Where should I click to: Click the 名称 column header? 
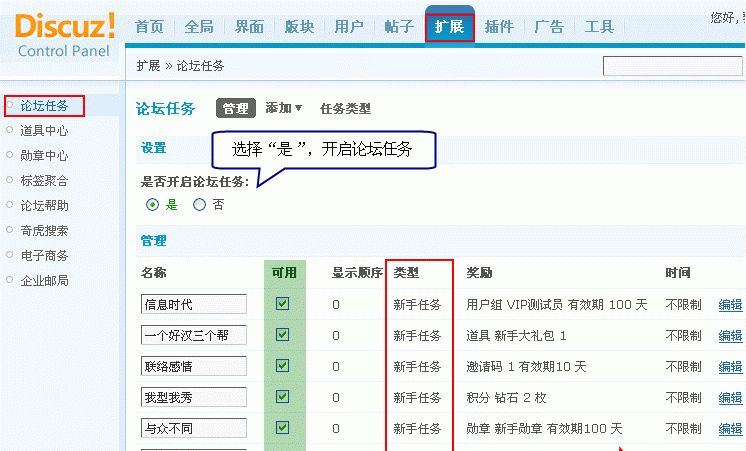click(x=154, y=273)
